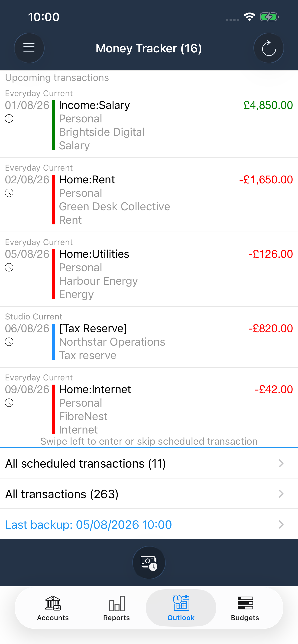The image size is (298, 644).
Task: Tap clock icon beside Home:Internet entry
Action: [9, 403]
